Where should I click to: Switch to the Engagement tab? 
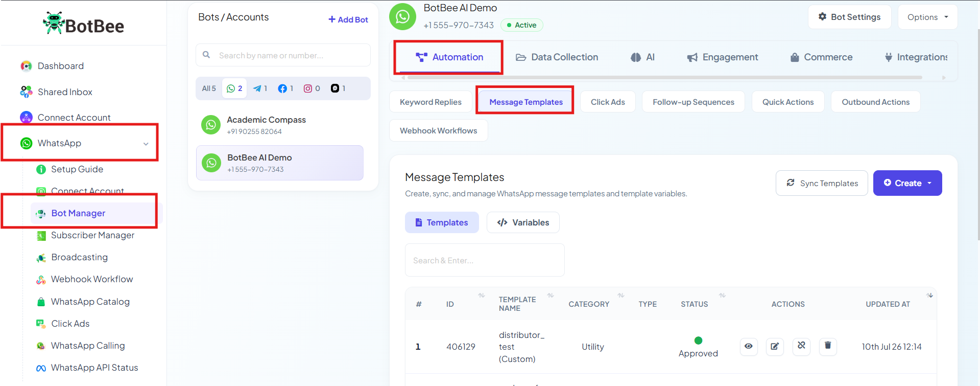(723, 57)
